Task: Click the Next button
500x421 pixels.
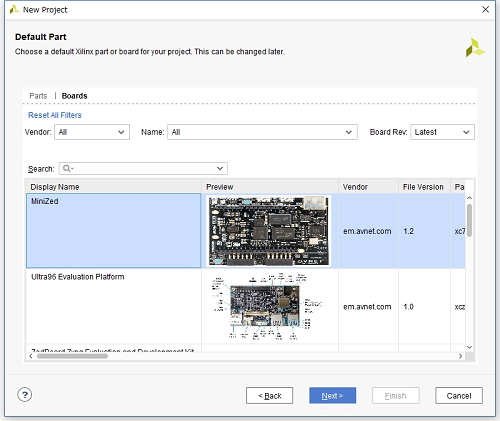Action: point(332,396)
